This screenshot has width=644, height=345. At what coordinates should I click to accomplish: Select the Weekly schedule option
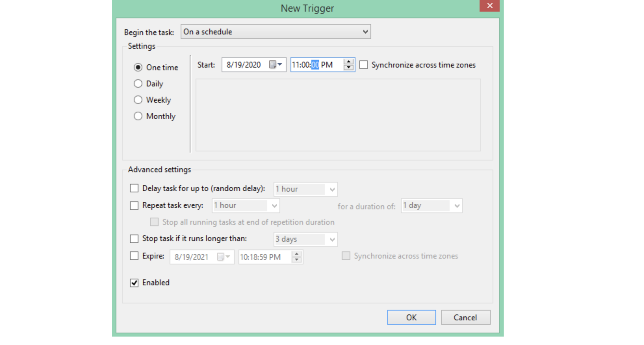pos(138,100)
